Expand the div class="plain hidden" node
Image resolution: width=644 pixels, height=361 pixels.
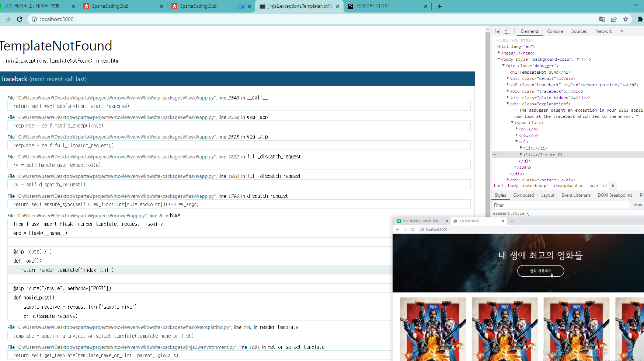point(508,97)
